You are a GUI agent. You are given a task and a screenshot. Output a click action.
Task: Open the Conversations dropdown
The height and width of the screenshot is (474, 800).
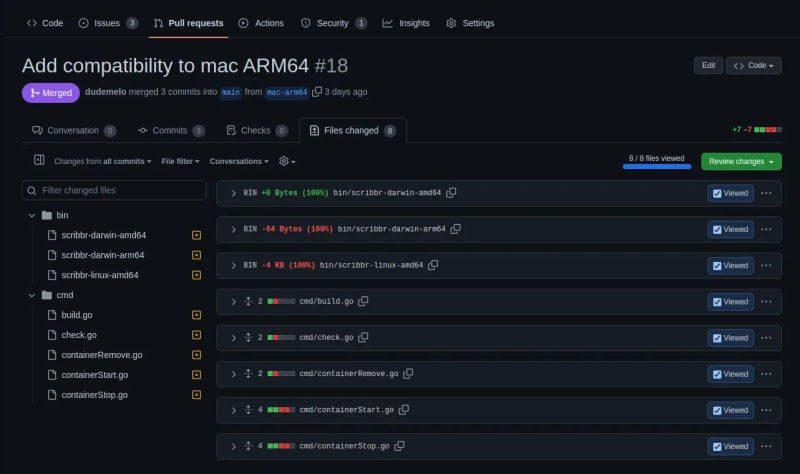pos(239,161)
